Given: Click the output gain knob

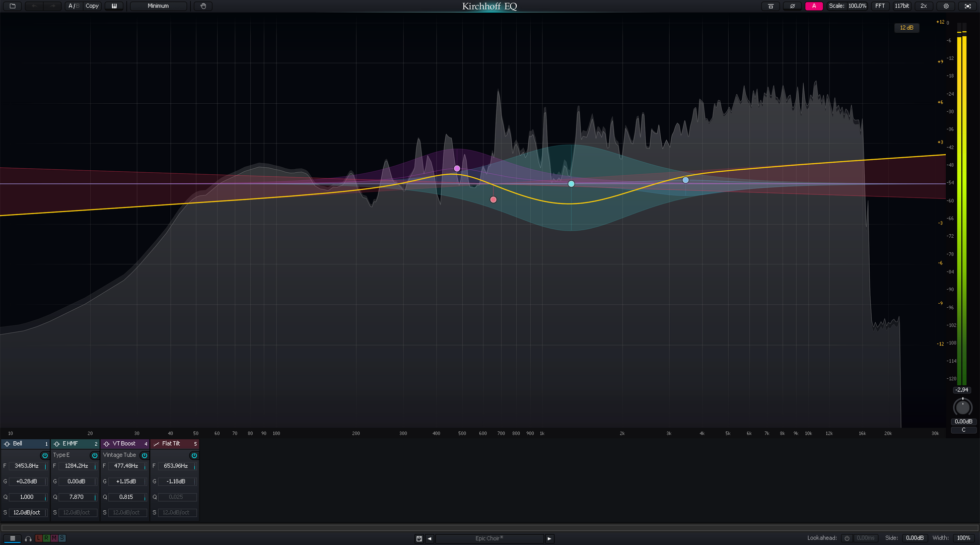Looking at the screenshot, I should tap(962, 407).
